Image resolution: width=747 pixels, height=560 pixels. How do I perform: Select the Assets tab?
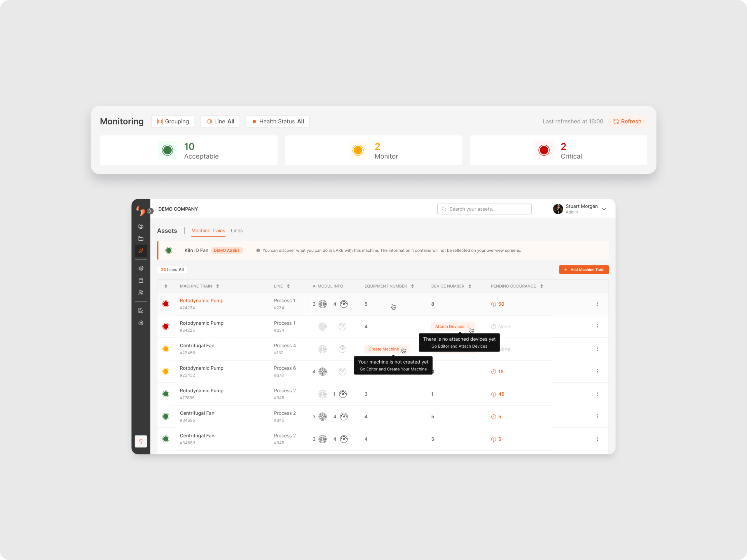point(167,231)
